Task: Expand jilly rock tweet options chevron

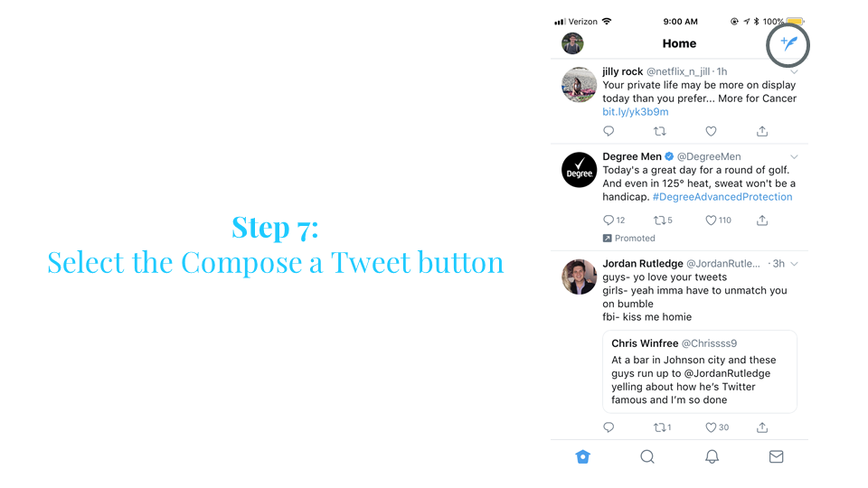Action: pos(794,72)
